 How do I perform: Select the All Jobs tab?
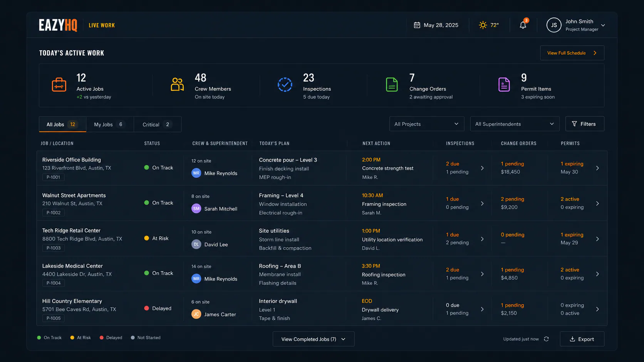pyautogui.click(x=62, y=124)
